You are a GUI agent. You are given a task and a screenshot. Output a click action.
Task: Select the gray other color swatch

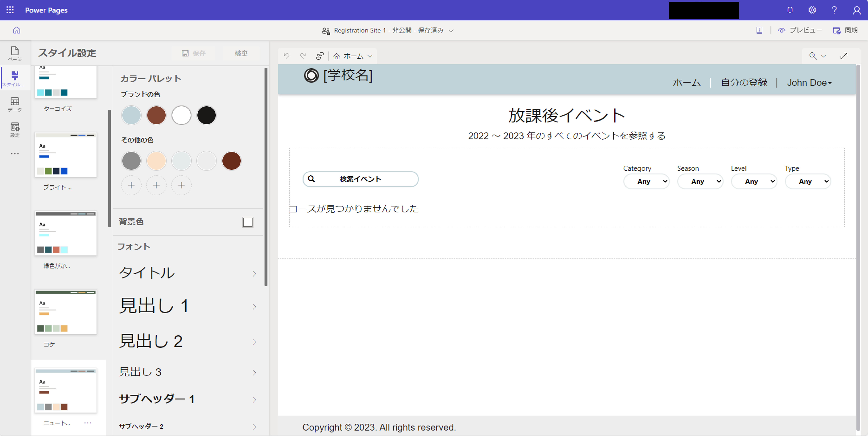click(131, 161)
